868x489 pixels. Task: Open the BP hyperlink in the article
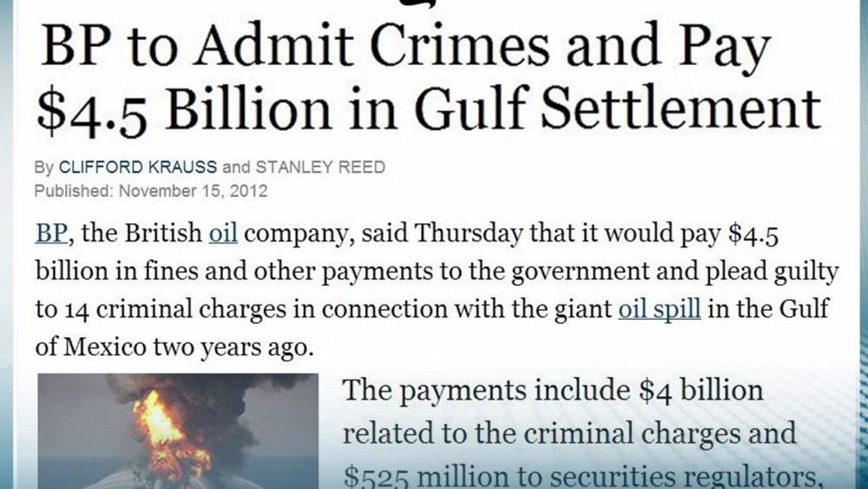(x=45, y=235)
